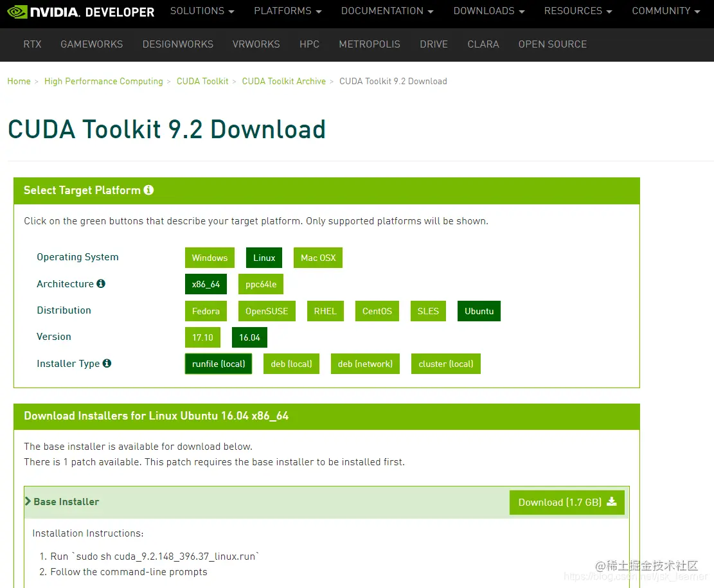This screenshot has width=714, height=588.
Task: Select CentOS distribution
Action: point(377,311)
